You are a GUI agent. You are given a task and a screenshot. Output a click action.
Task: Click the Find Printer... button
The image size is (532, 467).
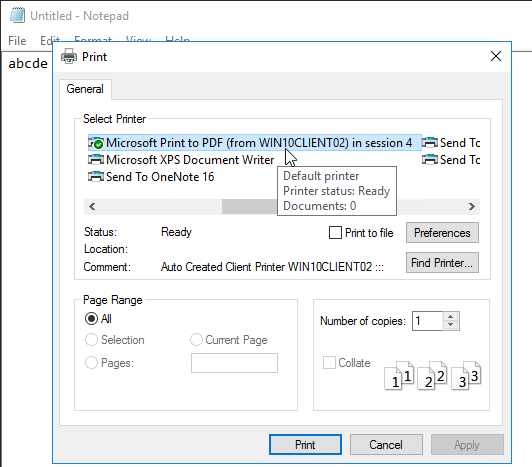(x=442, y=263)
